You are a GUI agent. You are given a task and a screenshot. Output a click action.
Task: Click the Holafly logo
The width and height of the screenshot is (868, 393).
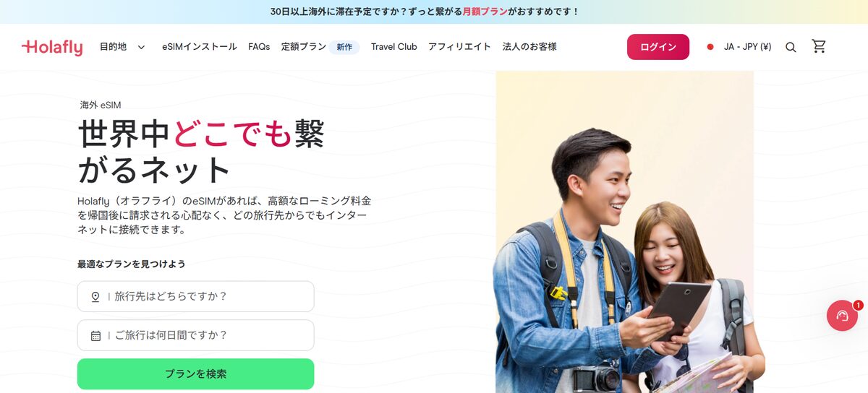52,47
